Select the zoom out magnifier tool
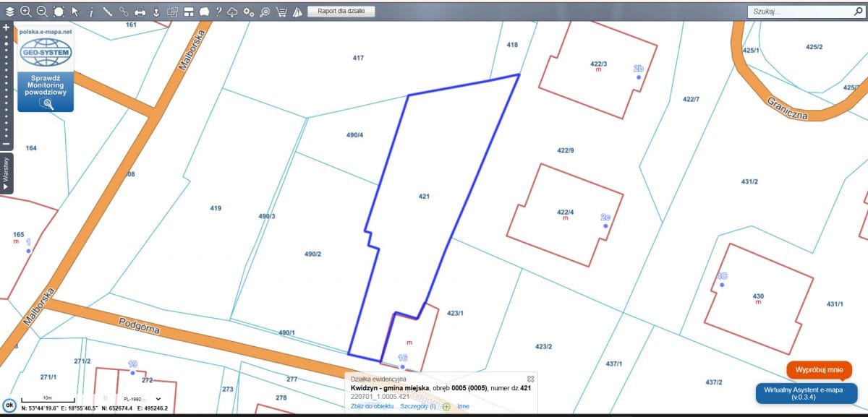The width and height of the screenshot is (868, 417). coord(41,12)
